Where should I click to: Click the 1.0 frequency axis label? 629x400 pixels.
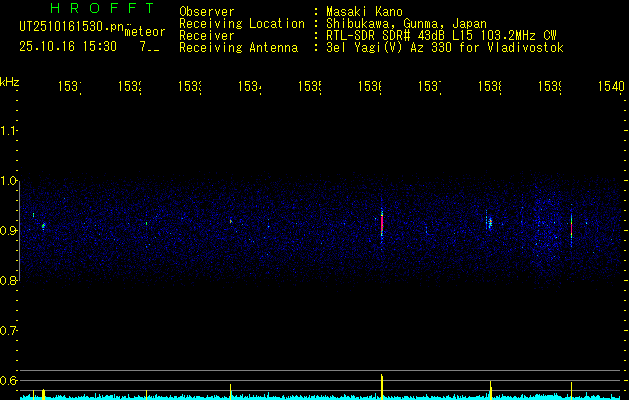coord(9,181)
